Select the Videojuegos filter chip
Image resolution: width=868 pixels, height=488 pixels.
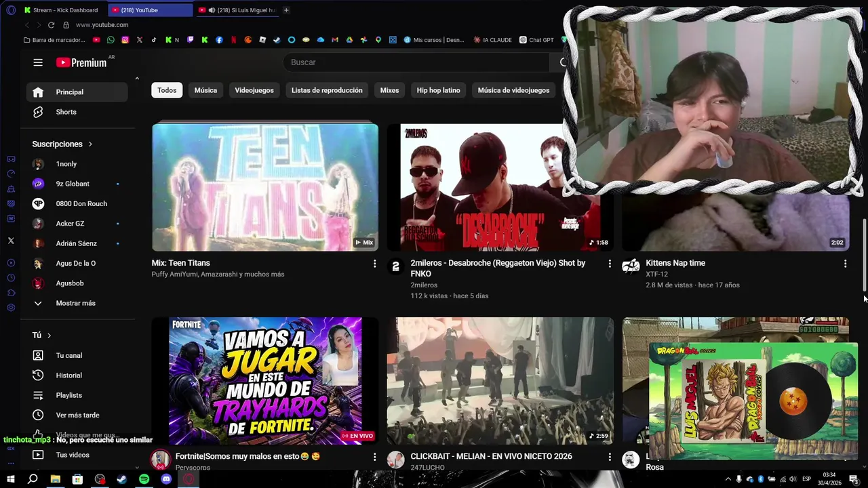254,90
